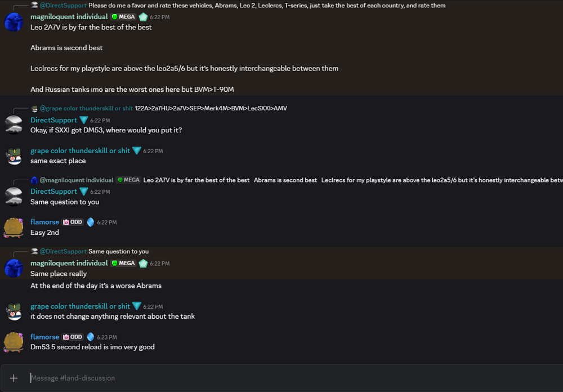The image size is (563, 392).
Task: Open grape color avatar on 'same exact place' message
Action: (x=14, y=155)
